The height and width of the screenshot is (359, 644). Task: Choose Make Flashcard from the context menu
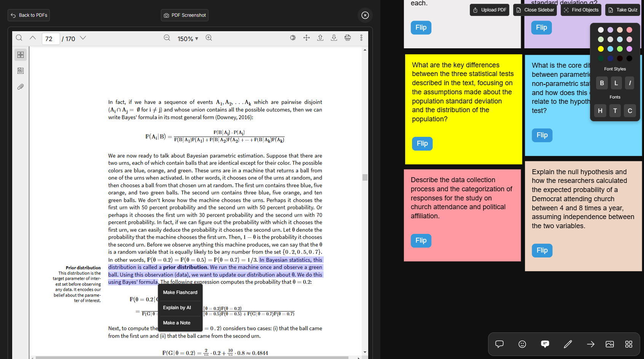point(180,292)
